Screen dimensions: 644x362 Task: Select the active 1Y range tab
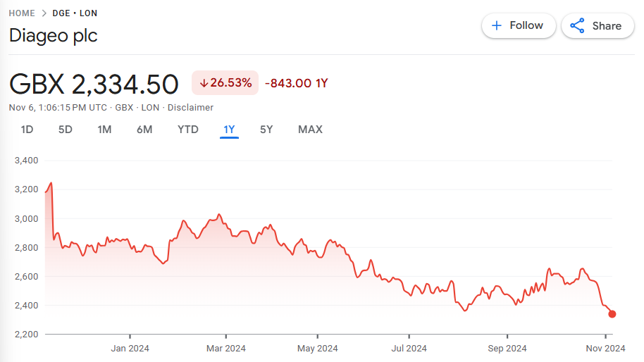229,130
